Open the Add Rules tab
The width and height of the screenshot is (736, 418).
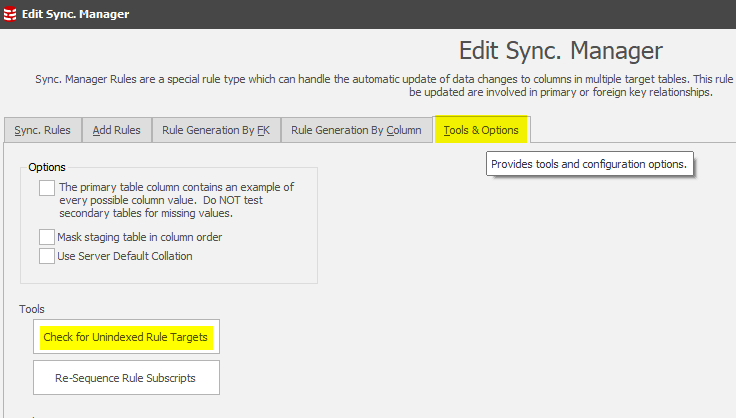[116, 130]
